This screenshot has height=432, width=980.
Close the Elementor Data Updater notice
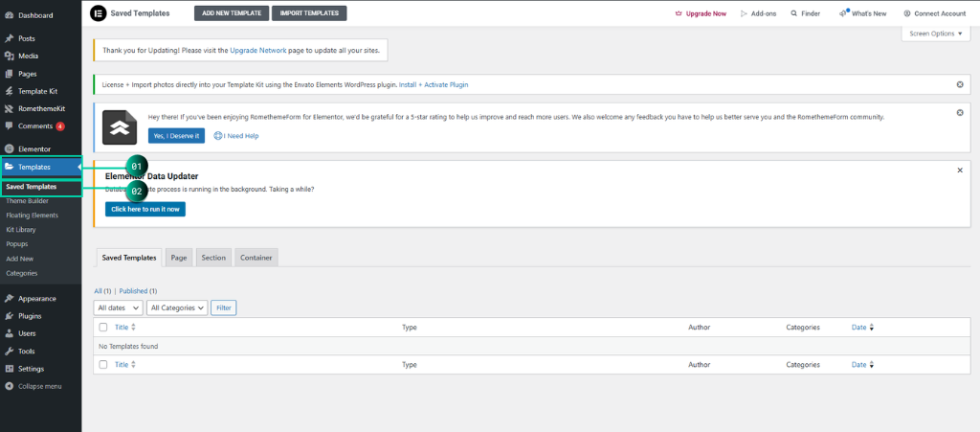click(960, 171)
